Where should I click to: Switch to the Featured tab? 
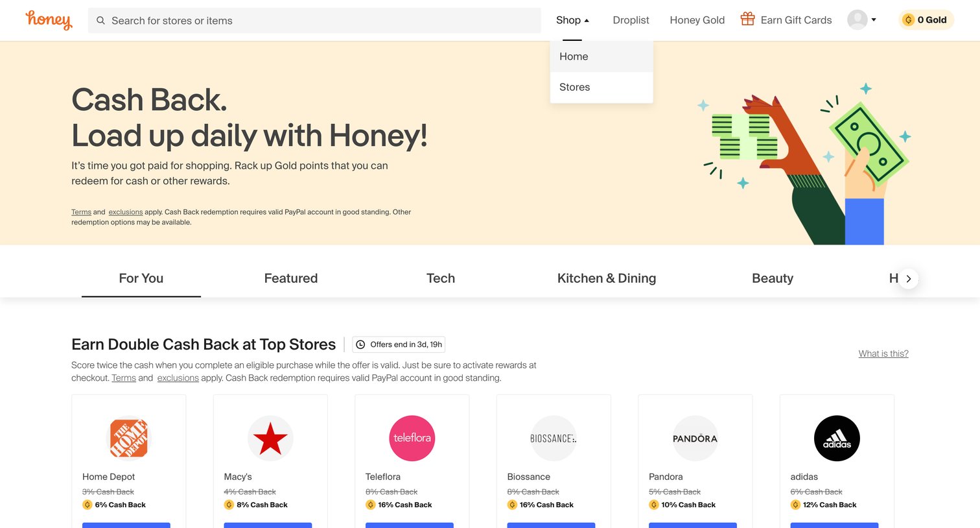pos(291,278)
